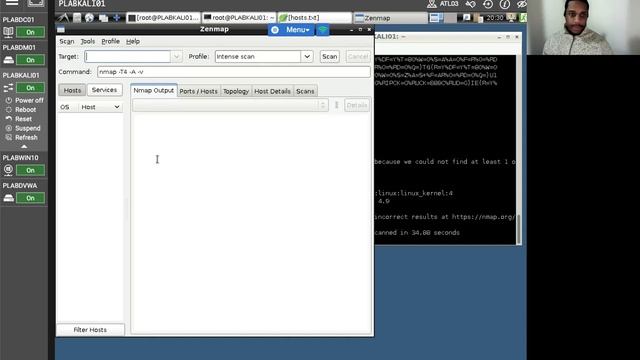Toggle PLABDC01 On power switch
The height and width of the screenshot is (360, 640).
click(x=30, y=32)
